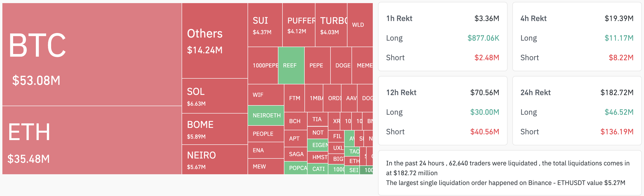Open the 12h Rekt summary card
The width and height of the screenshot is (644, 196).
click(x=443, y=110)
